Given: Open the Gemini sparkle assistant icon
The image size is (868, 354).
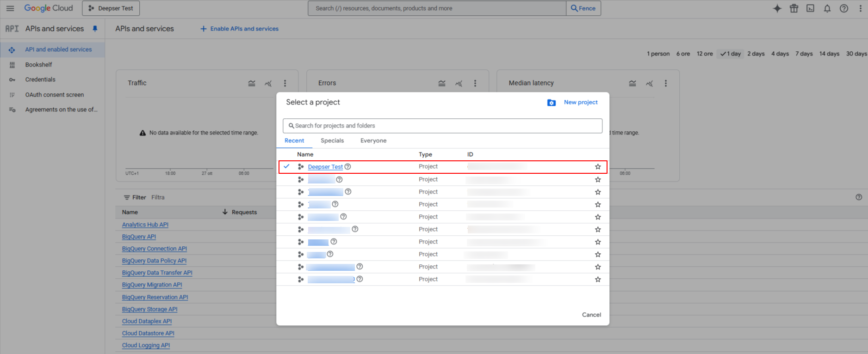Looking at the screenshot, I should (777, 8).
